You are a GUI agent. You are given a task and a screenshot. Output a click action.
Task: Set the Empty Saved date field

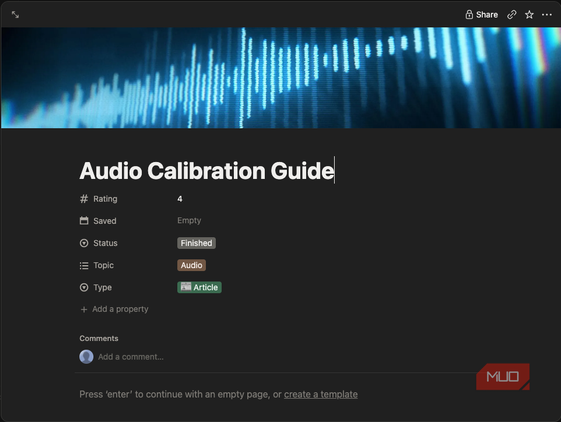coord(189,220)
